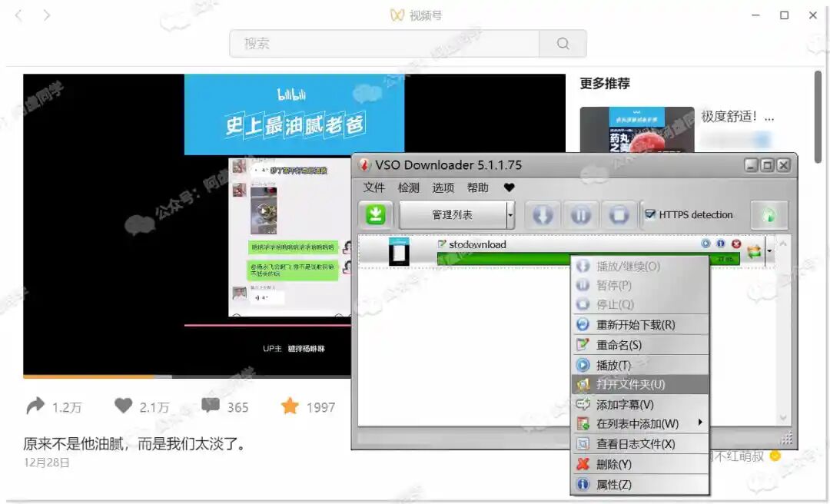Open the recommended video titled 极度舒适!
This screenshot has width=830, height=504.
point(737,117)
